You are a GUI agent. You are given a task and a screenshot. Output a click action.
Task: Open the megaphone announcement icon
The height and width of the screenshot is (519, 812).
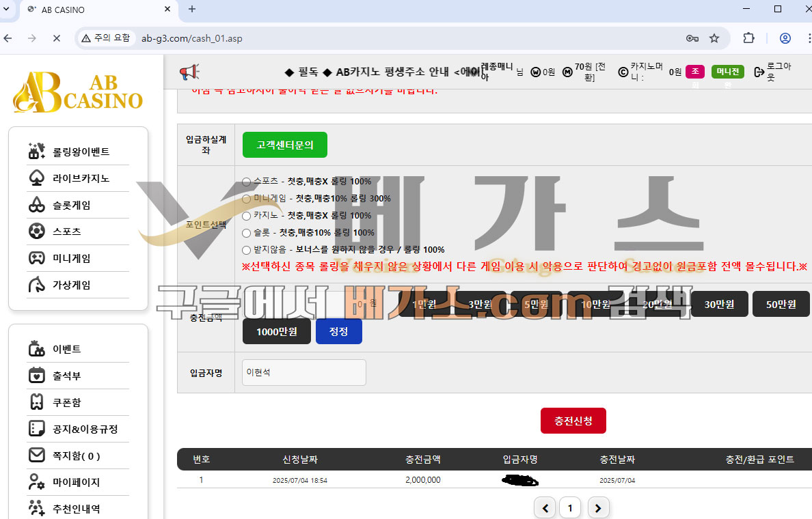(x=189, y=72)
